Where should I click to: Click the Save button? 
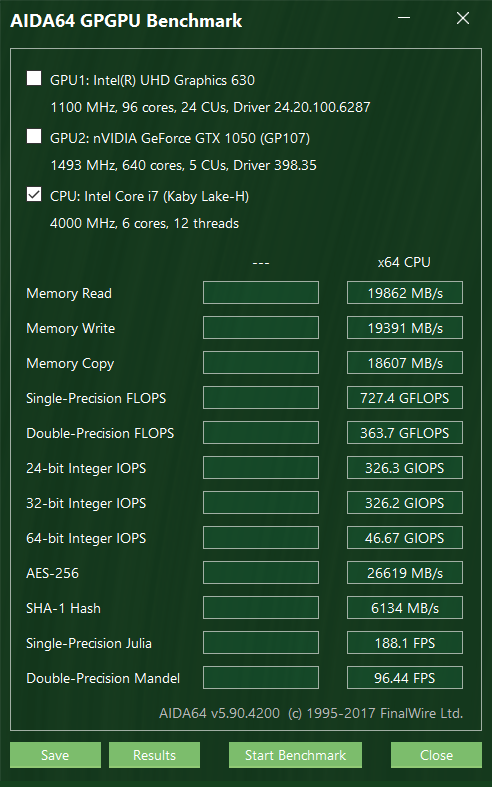pos(55,755)
